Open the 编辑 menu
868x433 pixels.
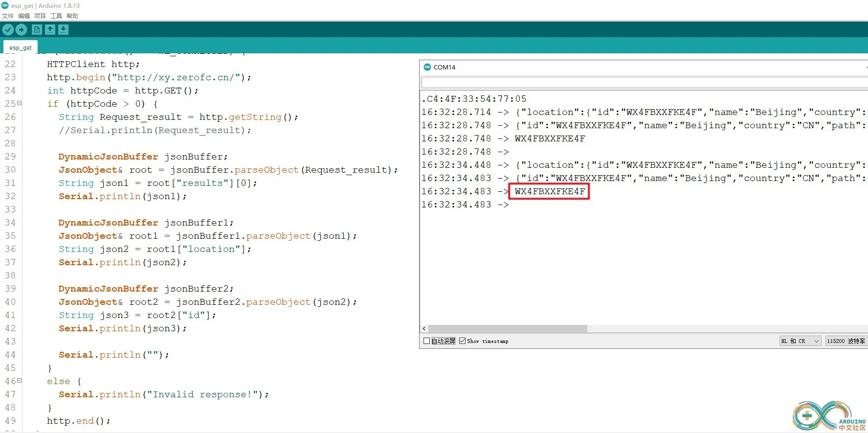[24, 16]
